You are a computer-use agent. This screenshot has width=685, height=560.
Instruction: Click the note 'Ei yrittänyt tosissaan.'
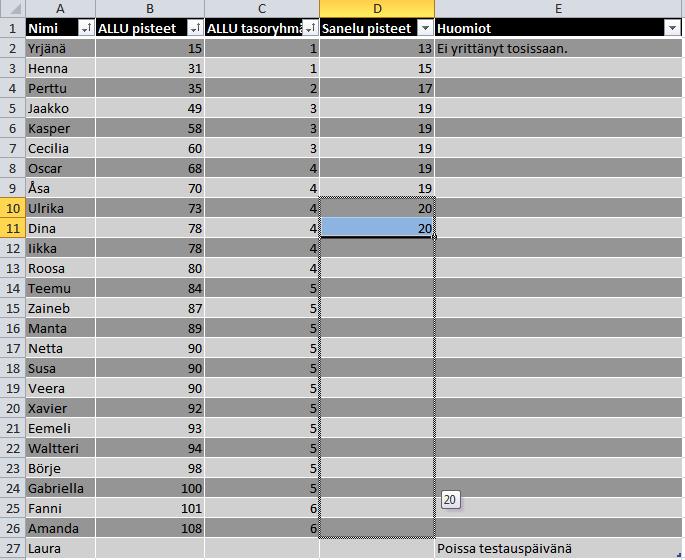502,48
